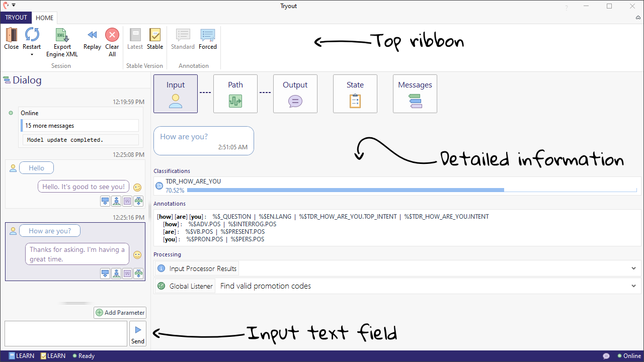This screenshot has height=362, width=644.
Task: Switch to Standard annotation mode
Action: coord(183,39)
